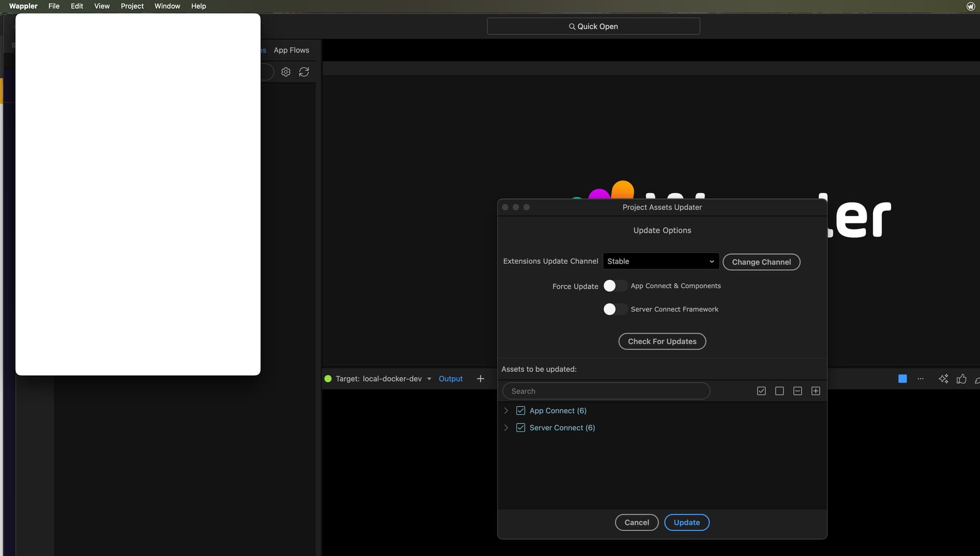Open the Extensions Update Channel dropdown

pyautogui.click(x=661, y=261)
